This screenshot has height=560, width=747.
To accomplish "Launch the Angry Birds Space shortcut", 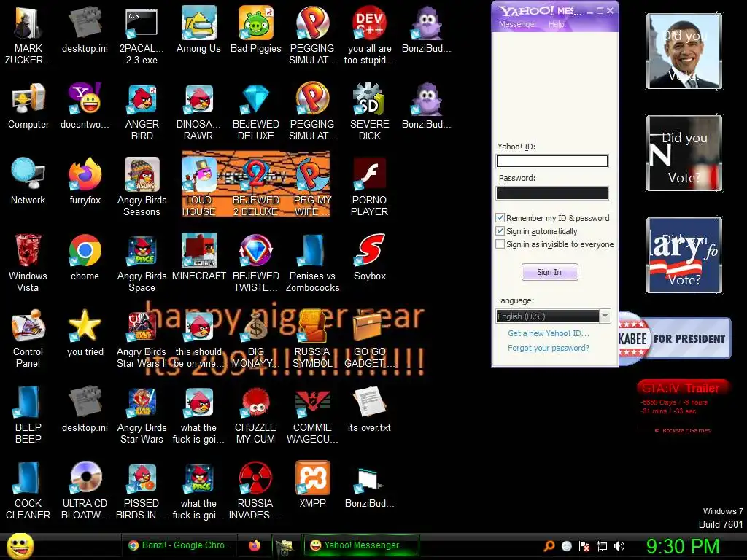I will coord(142,262).
